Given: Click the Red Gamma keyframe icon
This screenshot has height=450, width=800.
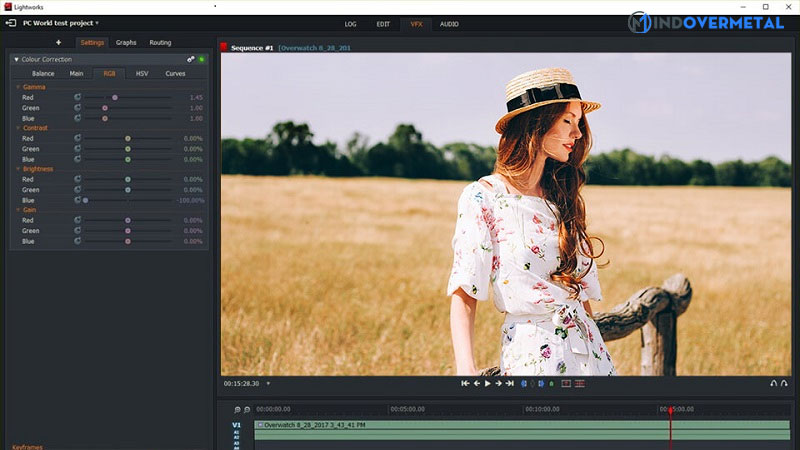Looking at the screenshot, I should (78, 97).
